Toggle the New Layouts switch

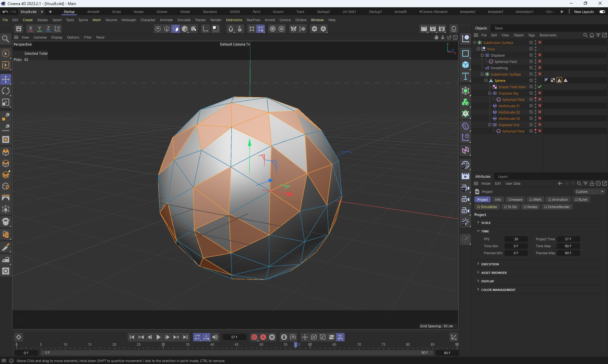pyautogui.click(x=602, y=12)
